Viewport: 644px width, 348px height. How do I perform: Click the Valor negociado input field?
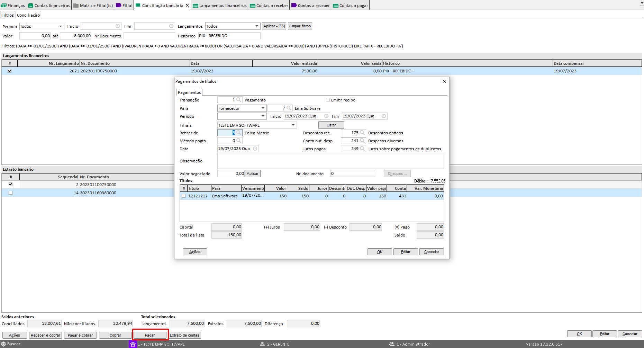click(x=231, y=173)
